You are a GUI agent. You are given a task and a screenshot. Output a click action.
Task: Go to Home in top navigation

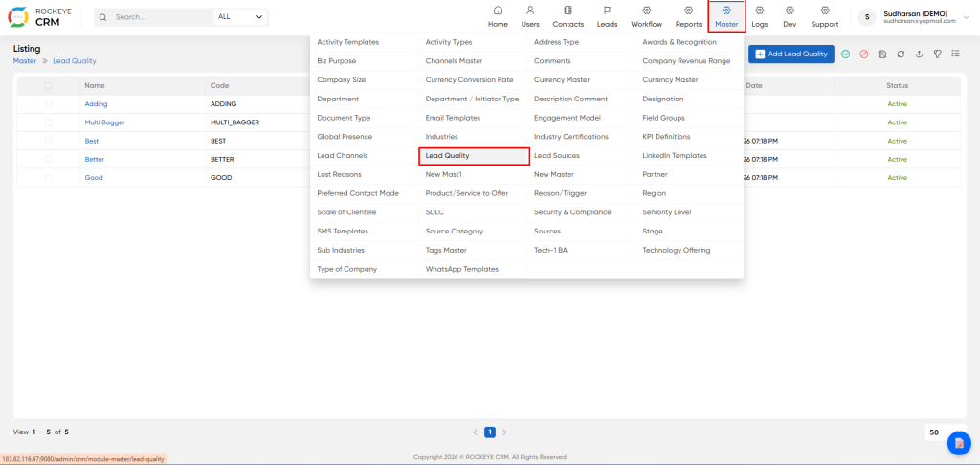(x=498, y=17)
